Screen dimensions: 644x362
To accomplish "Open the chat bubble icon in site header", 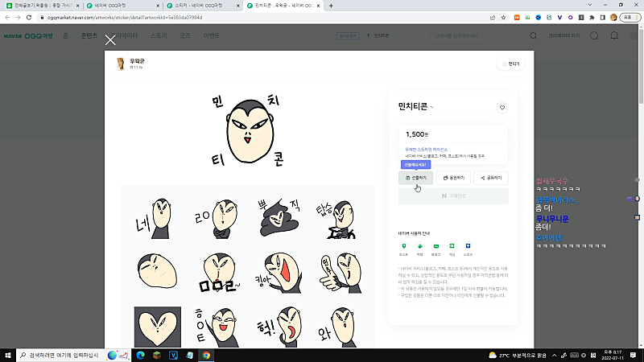I will click(594, 36).
